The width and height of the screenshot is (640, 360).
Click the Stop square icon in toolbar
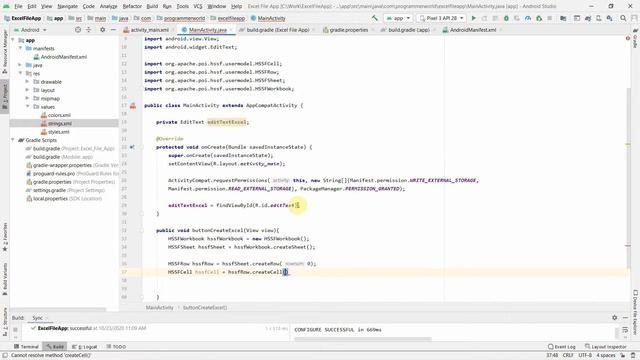[x=550, y=18]
